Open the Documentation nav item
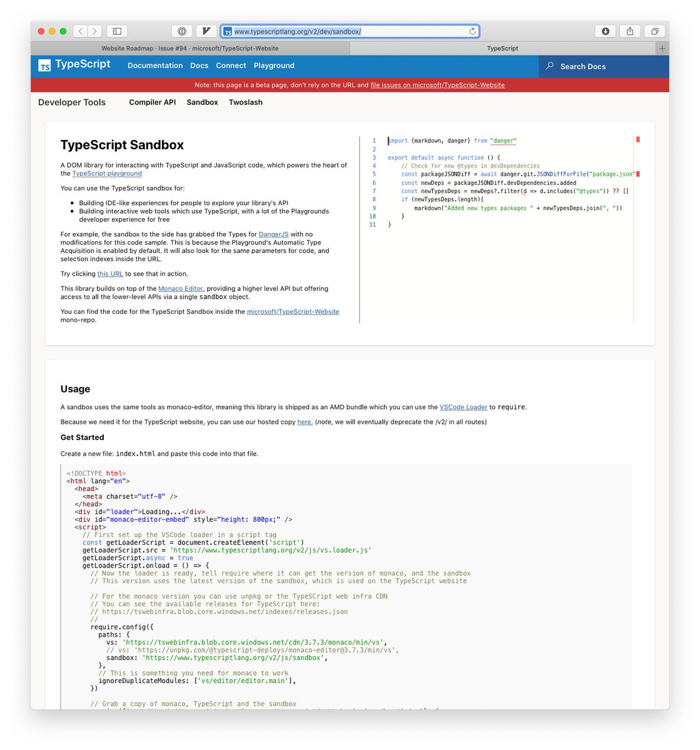The height and width of the screenshot is (750, 700). (x=155, y=66)
